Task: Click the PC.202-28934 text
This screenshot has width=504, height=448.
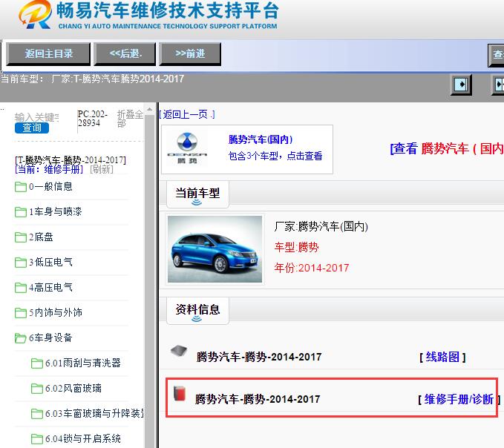Action: tap(93, 119)
